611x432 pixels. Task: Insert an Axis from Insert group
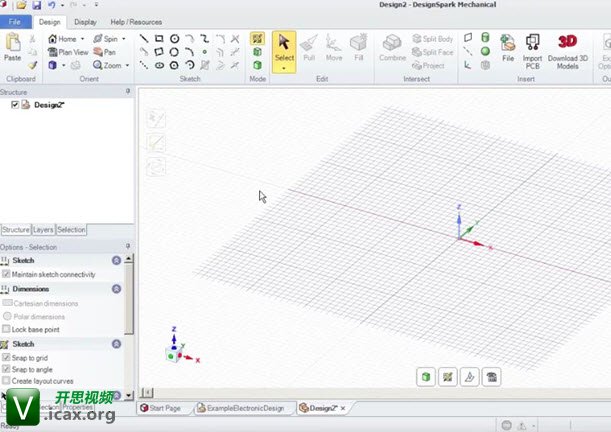(x=468, y=51)
